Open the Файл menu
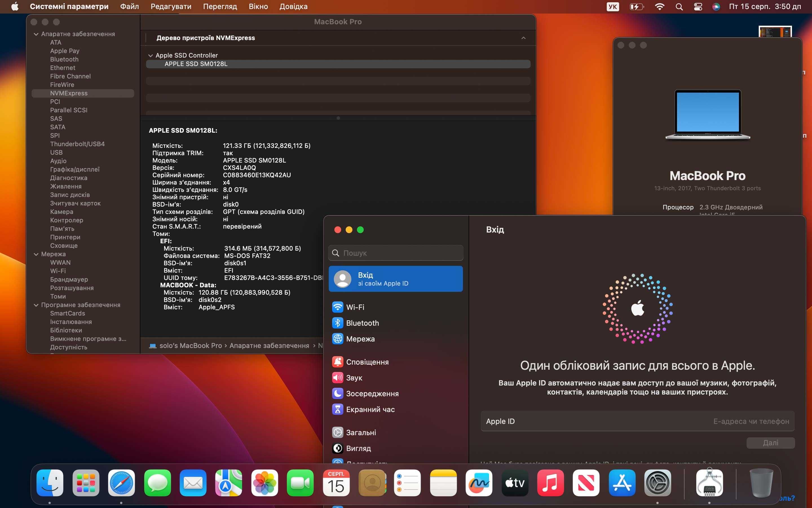This screenshot has width=812, height=508. pyautogui.click(x=129, y=6)
